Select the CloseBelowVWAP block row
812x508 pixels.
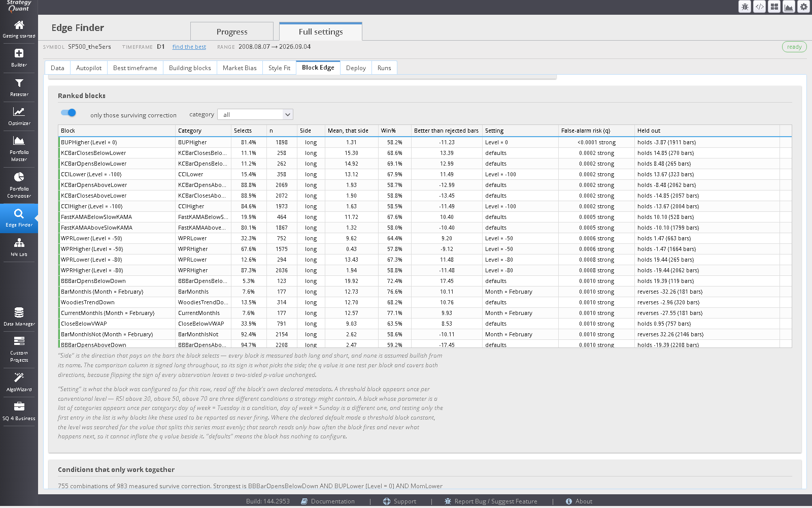click(425, 324)
